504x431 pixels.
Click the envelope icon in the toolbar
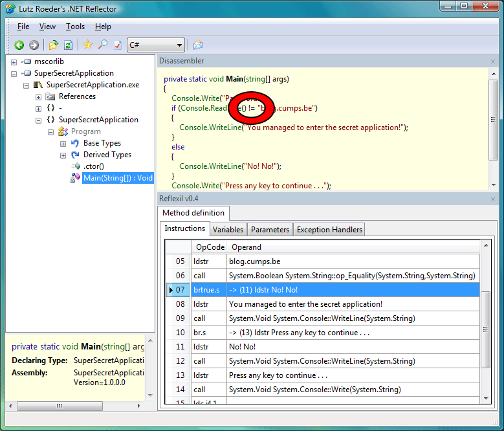coord(198,45)
